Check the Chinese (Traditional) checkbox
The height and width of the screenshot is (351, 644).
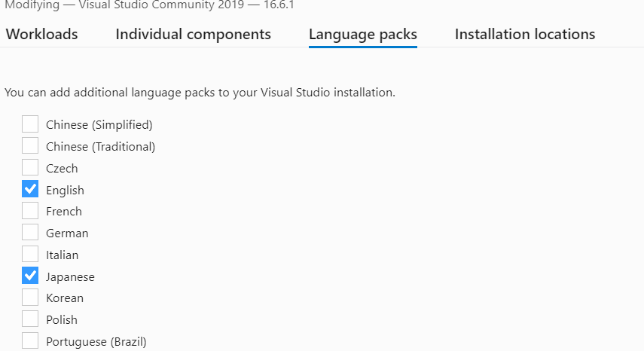[x=30, y=145]
